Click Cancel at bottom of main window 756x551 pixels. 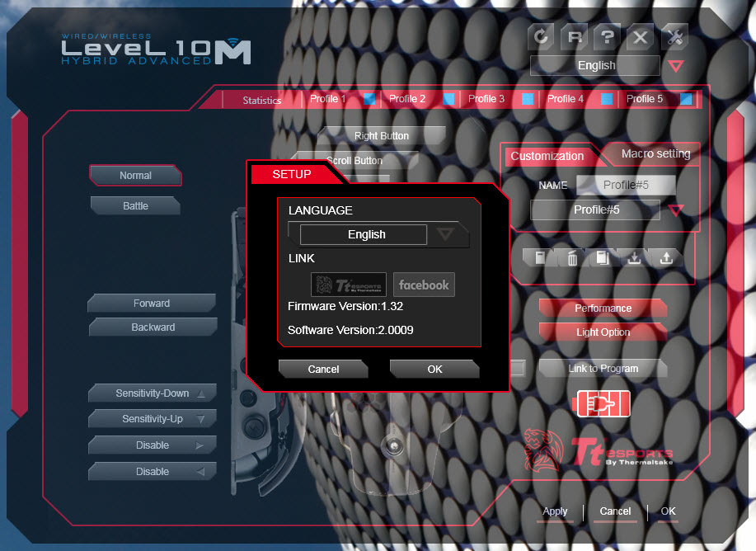click(615, 512)
